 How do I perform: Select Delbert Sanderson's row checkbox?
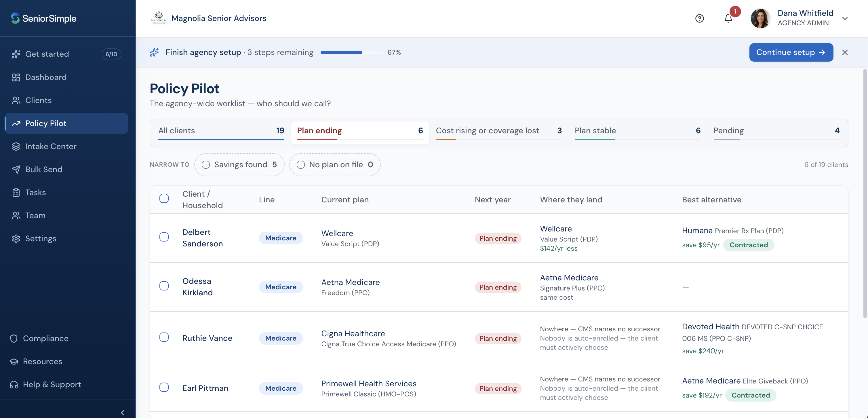click(x=164, y=237)
